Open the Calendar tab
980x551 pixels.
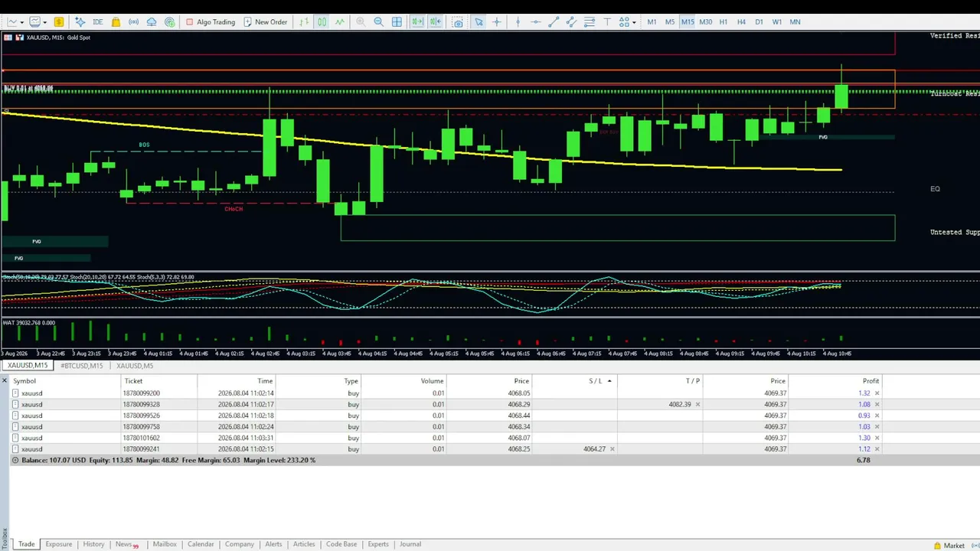coord(201,544)
